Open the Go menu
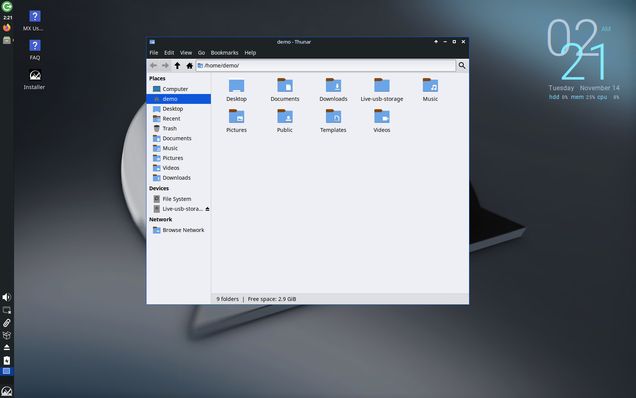This screenshot has height=398, width=636. click(x=201, y=53)
